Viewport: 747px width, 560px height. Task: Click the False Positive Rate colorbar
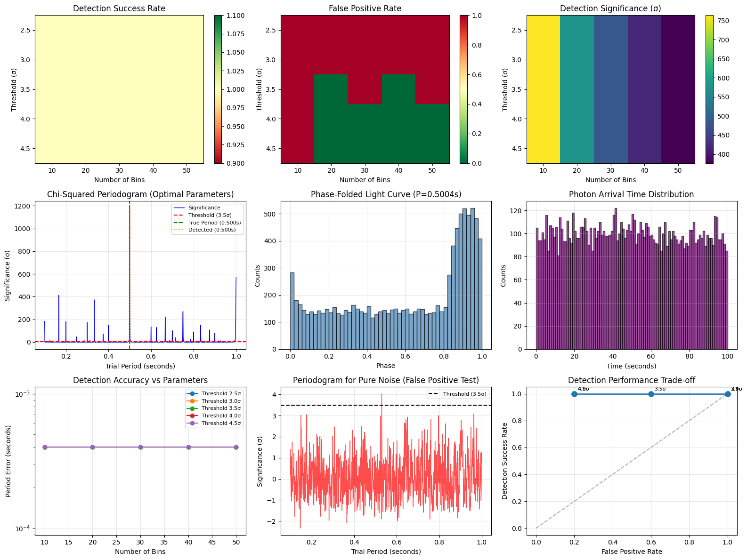464,89
